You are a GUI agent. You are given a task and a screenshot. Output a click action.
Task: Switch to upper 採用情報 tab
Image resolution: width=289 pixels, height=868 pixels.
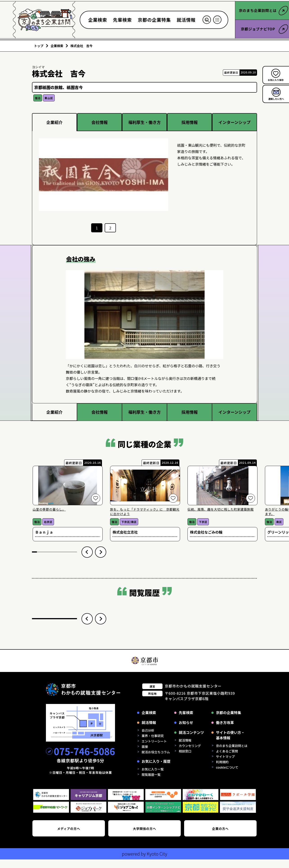[190, 122]
